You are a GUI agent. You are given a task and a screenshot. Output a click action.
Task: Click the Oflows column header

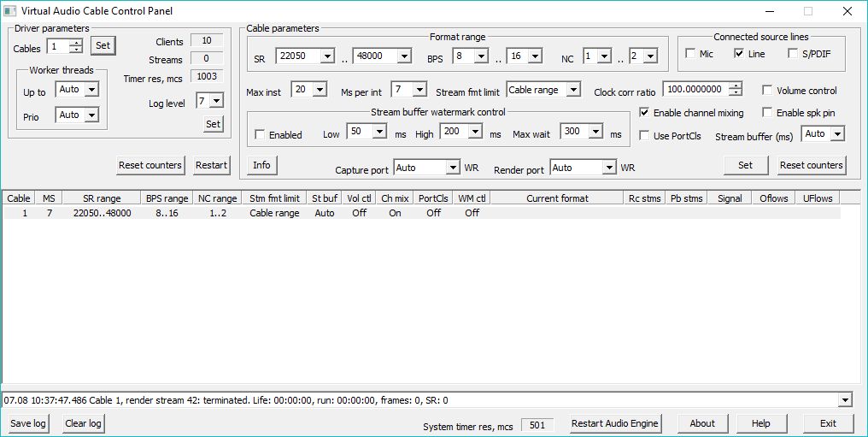coord(773,198)
